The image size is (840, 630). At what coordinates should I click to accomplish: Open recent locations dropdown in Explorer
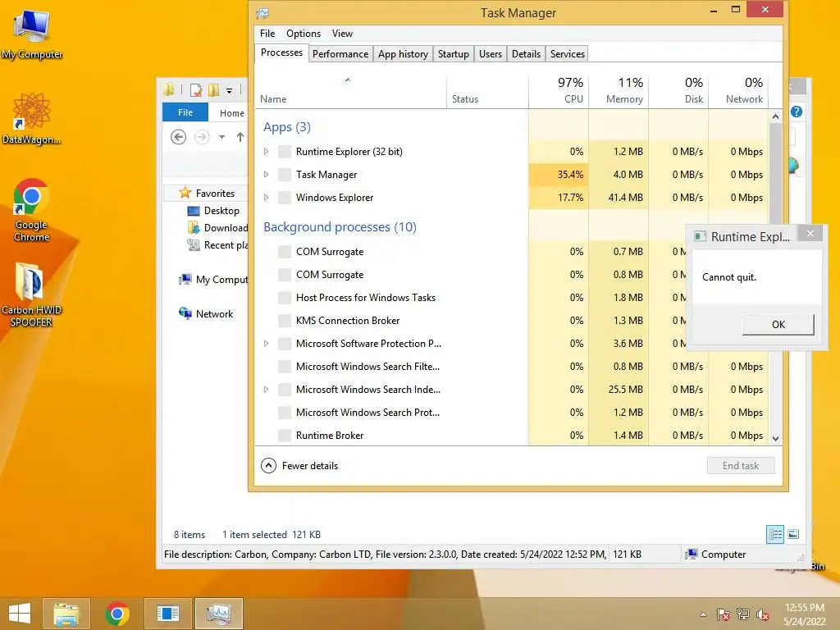click(221, 137)
